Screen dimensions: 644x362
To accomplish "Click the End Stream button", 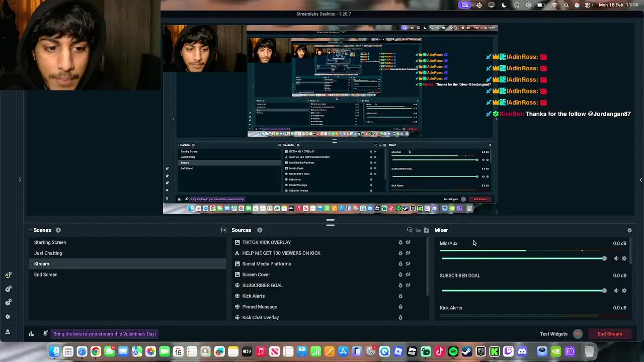I will click(x=610, y=334).
